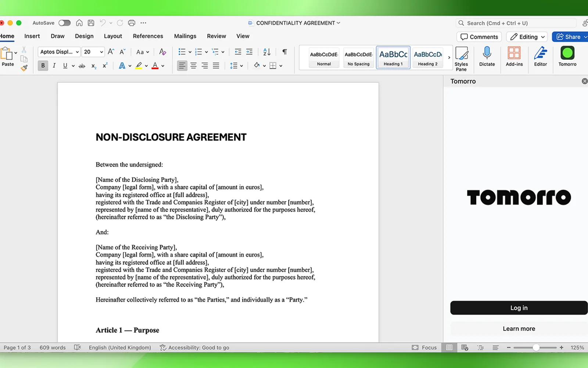588x368 pixels.
Task: Increase paragraph indent
Action: point(249,52)
